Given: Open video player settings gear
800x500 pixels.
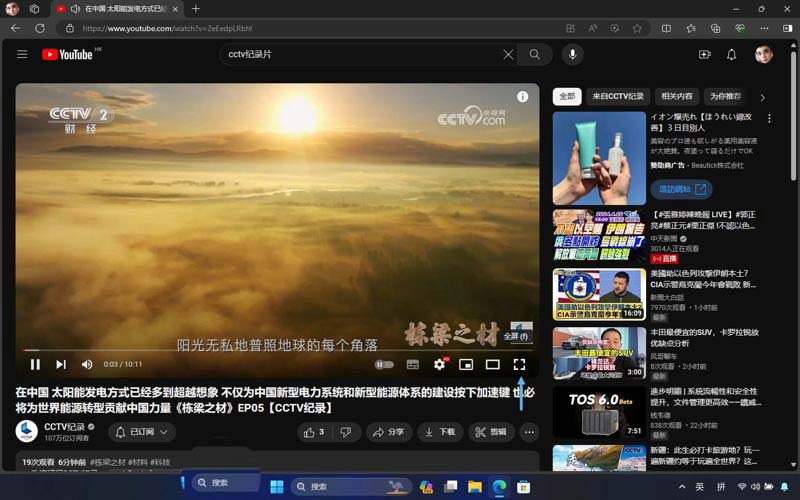Looking at the screenshot, I should click(439, 365).
